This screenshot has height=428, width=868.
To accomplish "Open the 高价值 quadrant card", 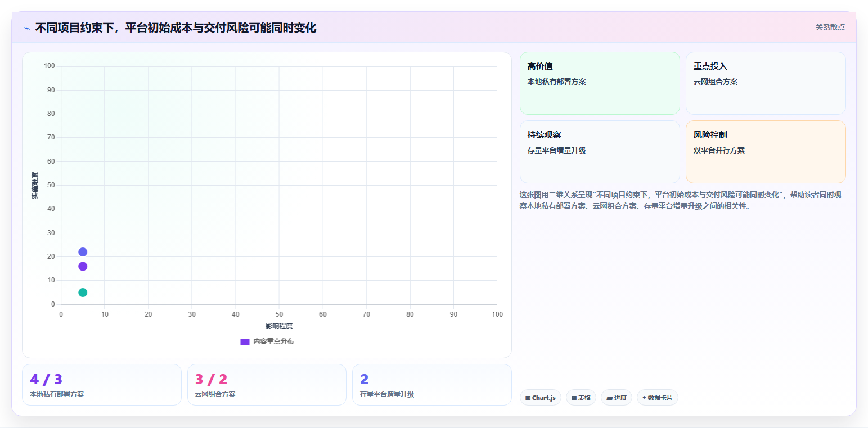I will click(600, 83).
